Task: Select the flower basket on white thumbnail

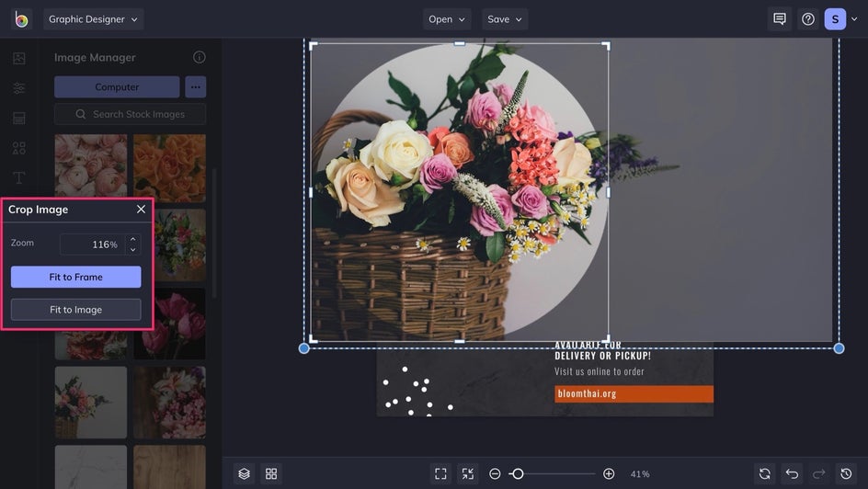Action: pyautogui.click(x=91, y=403)
